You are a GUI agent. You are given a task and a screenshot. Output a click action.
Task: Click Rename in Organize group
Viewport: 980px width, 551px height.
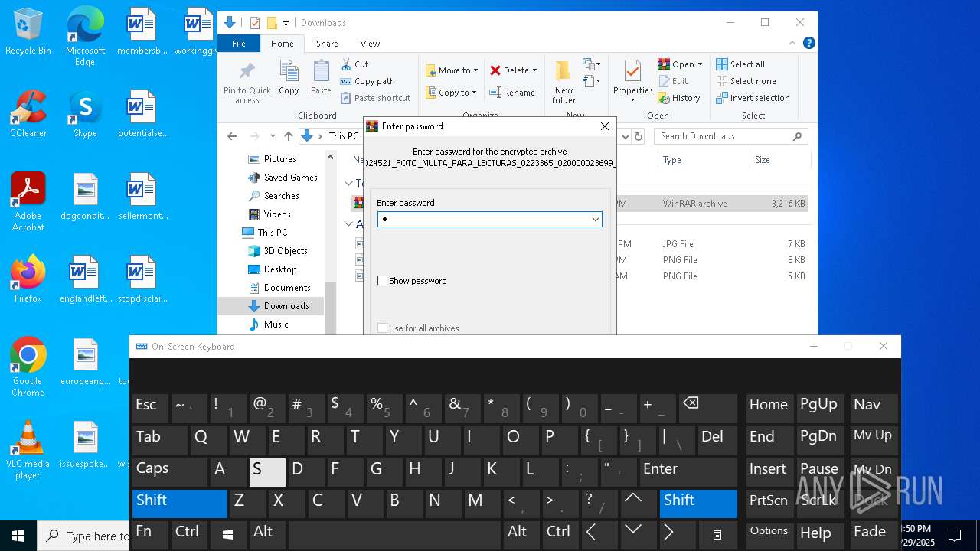pos(512,93)
